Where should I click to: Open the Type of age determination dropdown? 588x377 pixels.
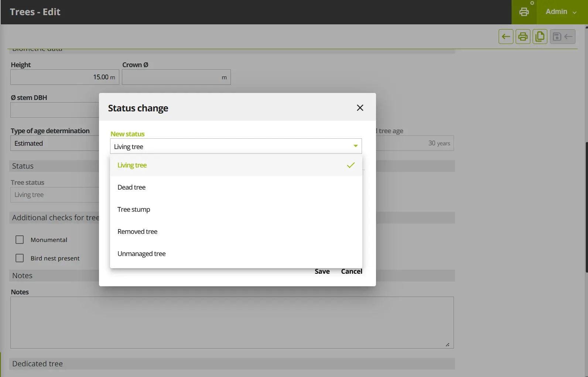(55, 143)
